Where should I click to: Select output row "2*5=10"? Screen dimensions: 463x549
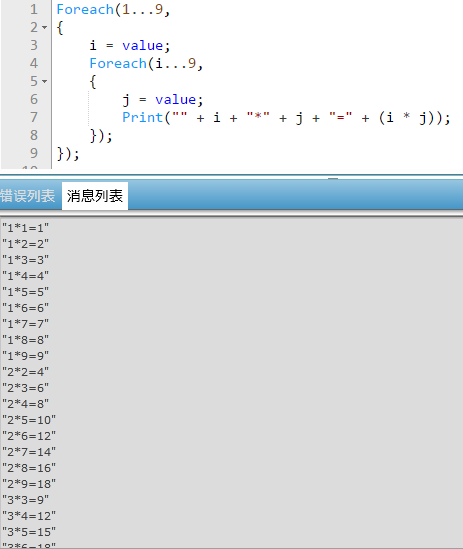point(29,420)
